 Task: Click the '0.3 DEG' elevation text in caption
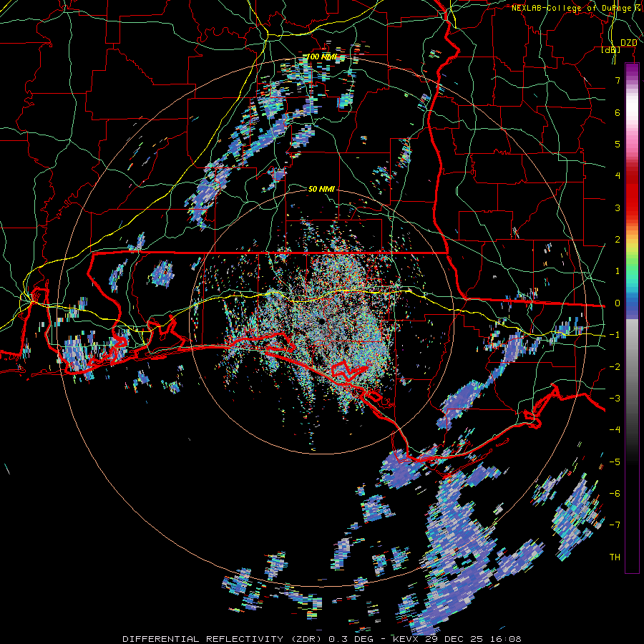[352, 639]
